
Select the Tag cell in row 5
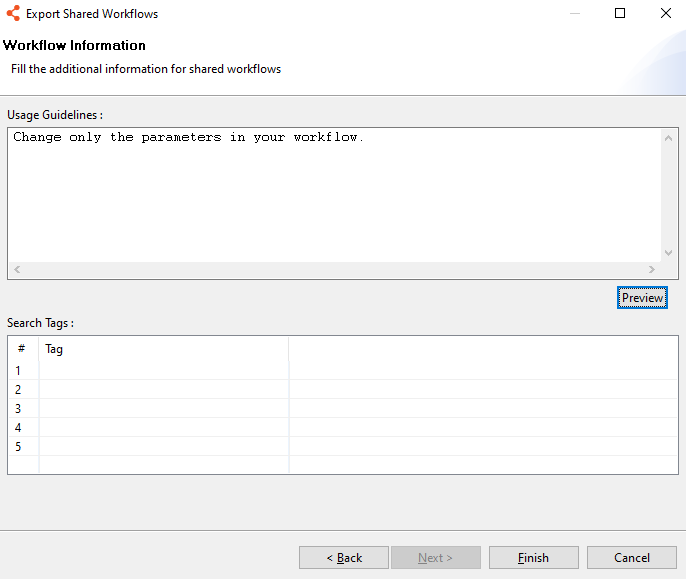pos(163,447)
